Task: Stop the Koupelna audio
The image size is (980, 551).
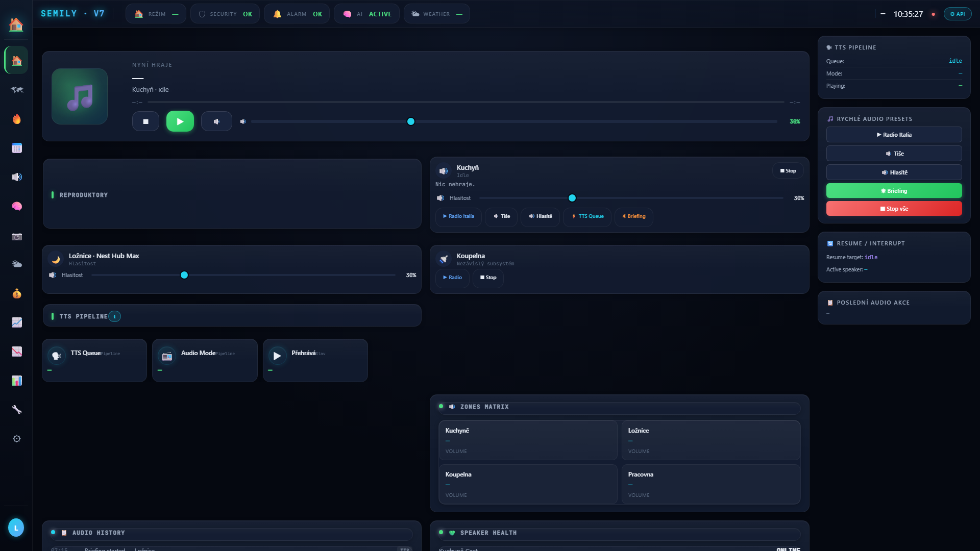Action: tap(488, 278)
